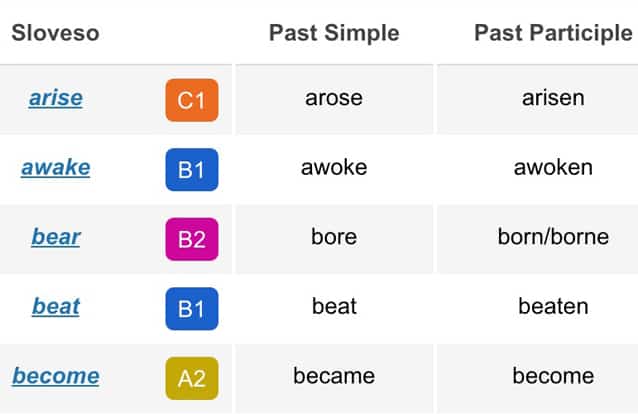Image resolution: width=638 pixels, height=414 pixels.
Task: Open the 'awake' verb link
Action: coord(56,168)
